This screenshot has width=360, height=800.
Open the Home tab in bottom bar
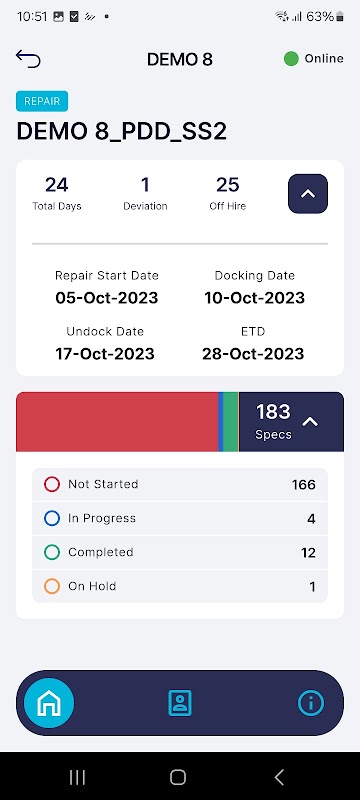(x=49, y=703)
